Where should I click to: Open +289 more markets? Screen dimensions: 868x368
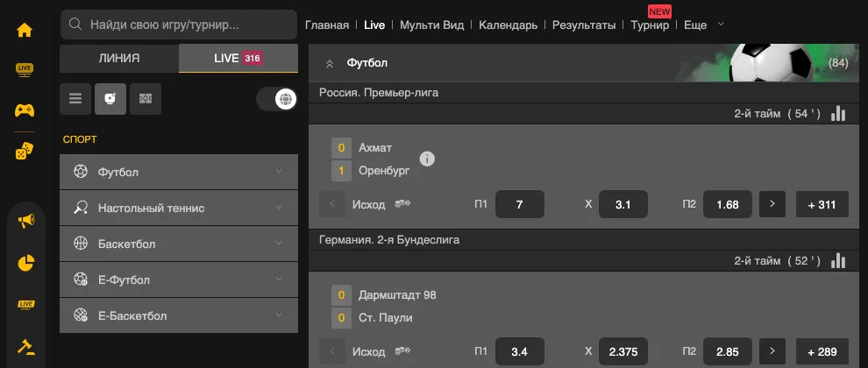[822, 351]
